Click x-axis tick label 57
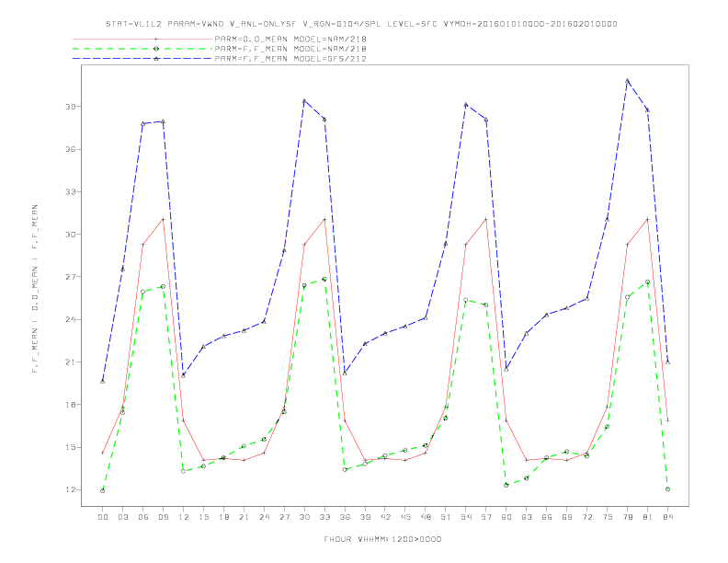The image size is (728, 563). tap(486, 517)
